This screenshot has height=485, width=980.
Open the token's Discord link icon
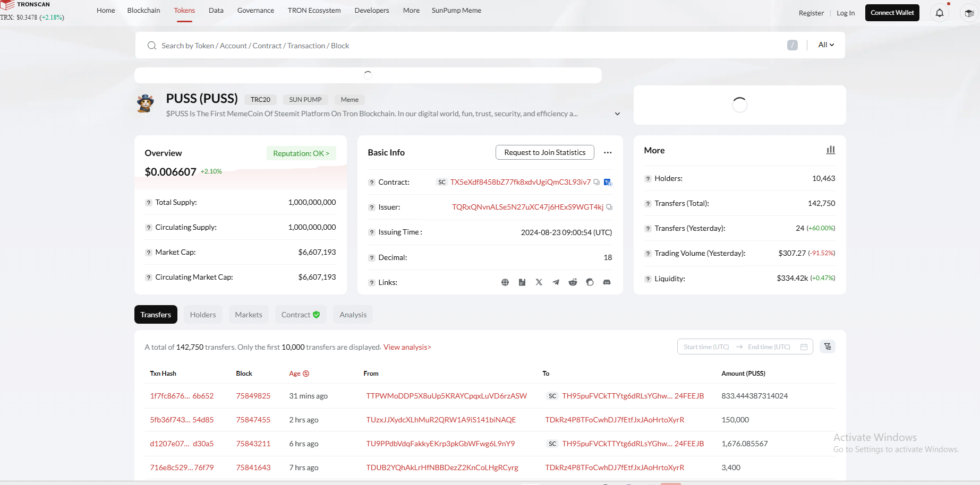pos(607,282)
